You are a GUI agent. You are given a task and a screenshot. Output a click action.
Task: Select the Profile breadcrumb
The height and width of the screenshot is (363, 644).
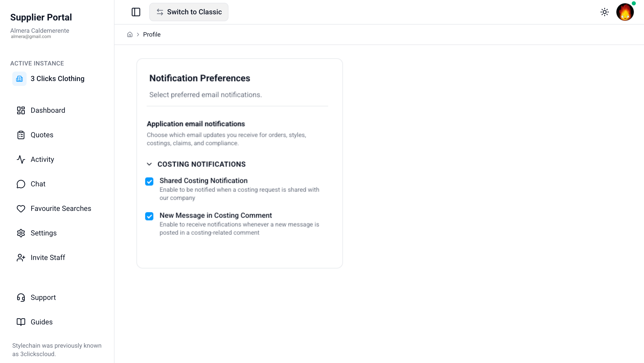click(x=152, y=35)
